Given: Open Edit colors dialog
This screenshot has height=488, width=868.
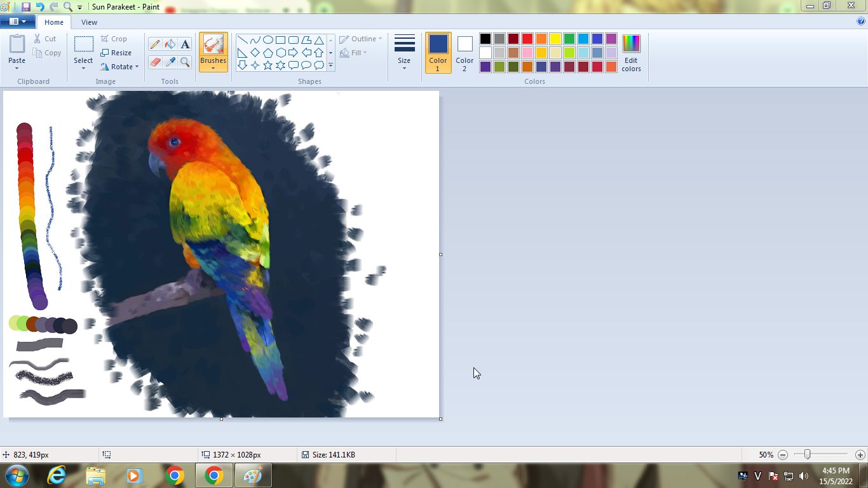Looking at the screenshot, I should pos(631,52).
